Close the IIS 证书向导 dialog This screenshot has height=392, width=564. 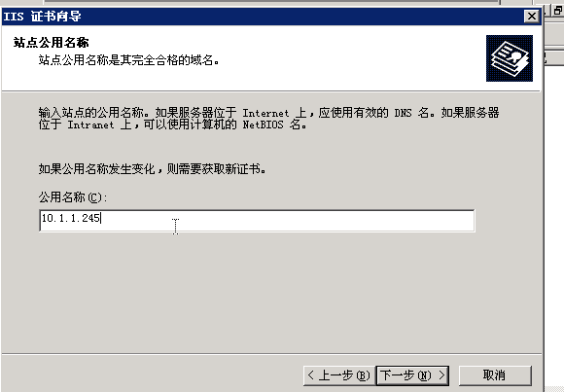click(532, 17)
